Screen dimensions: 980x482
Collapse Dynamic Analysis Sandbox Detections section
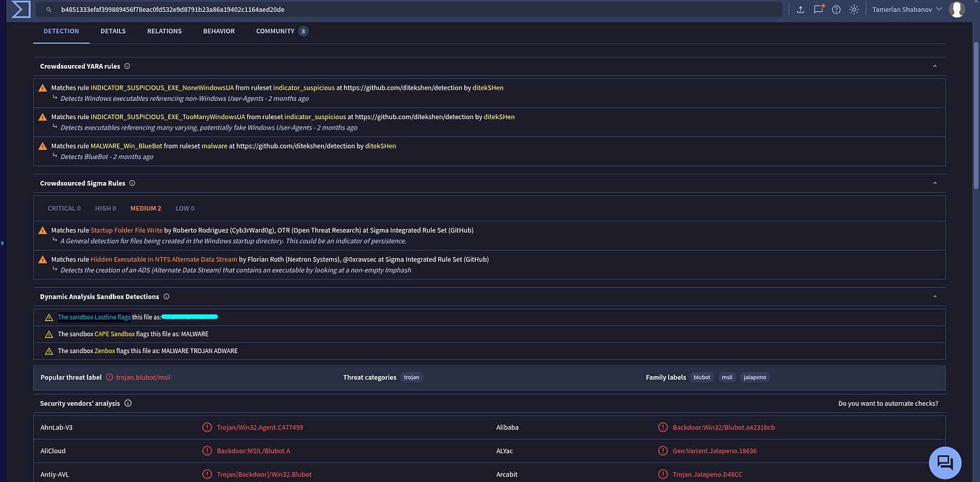click(x=934, y=297)
